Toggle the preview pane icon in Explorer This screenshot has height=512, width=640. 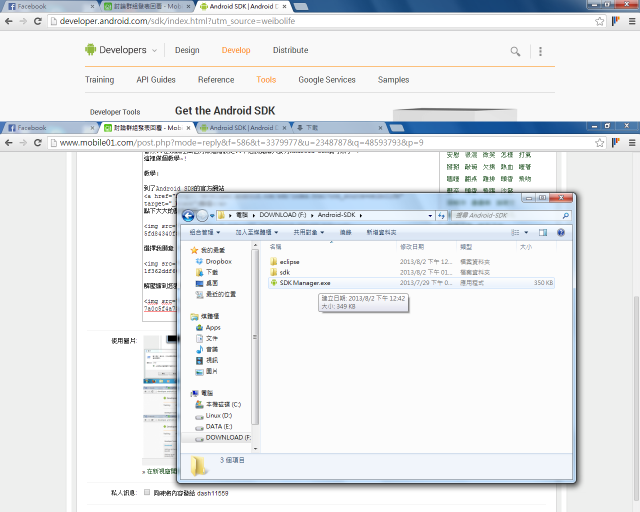(543, 232)
